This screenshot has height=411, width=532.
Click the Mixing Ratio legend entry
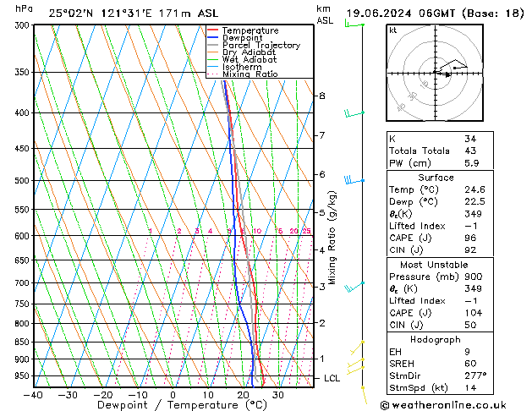coord(243,74)
